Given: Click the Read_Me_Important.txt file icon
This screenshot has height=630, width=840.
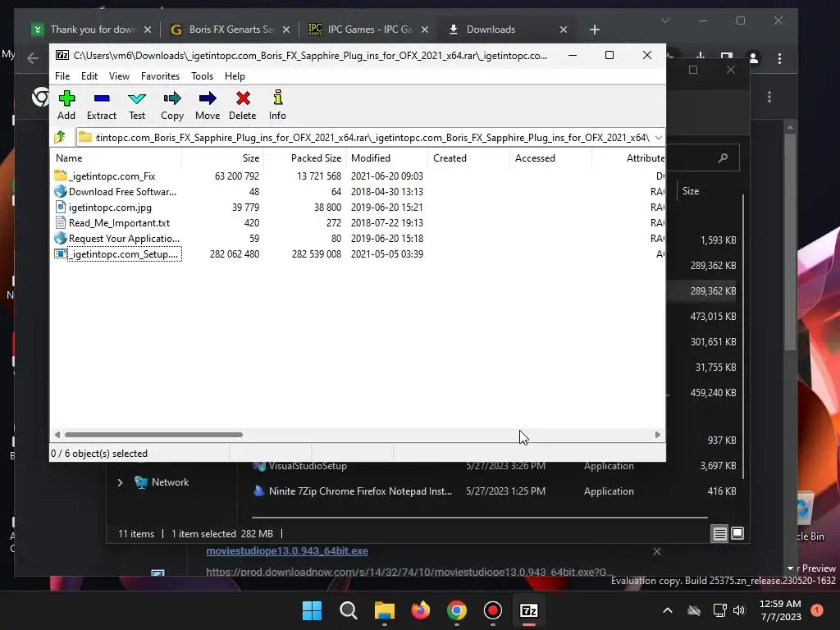Looking at the screenshot, I should coord(61,222).
